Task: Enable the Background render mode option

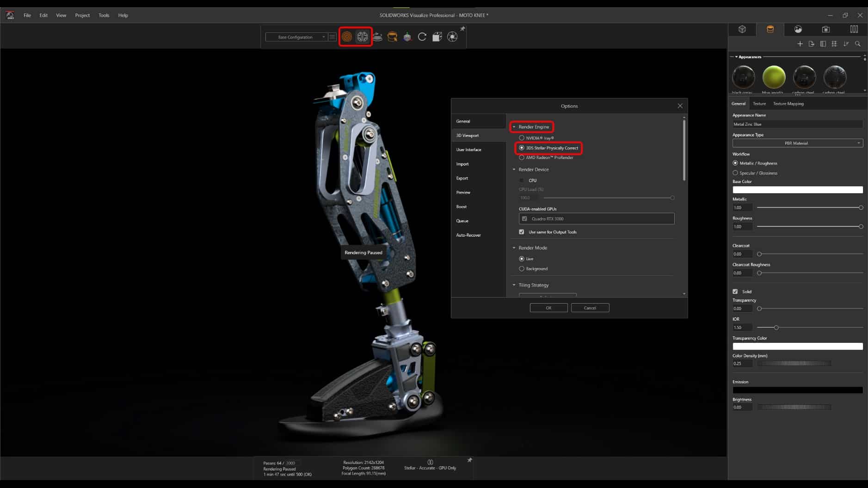Action: click(x=522, y=268)
